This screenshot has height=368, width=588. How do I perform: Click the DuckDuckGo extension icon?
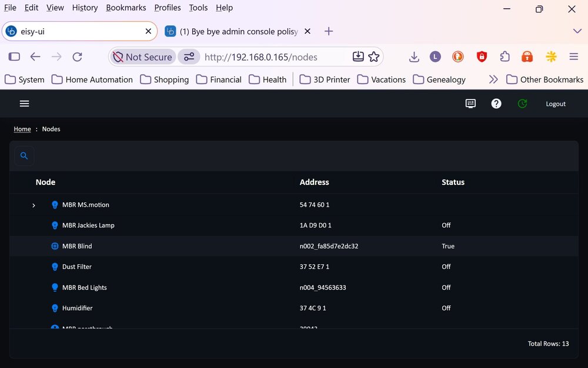point(458,57)
